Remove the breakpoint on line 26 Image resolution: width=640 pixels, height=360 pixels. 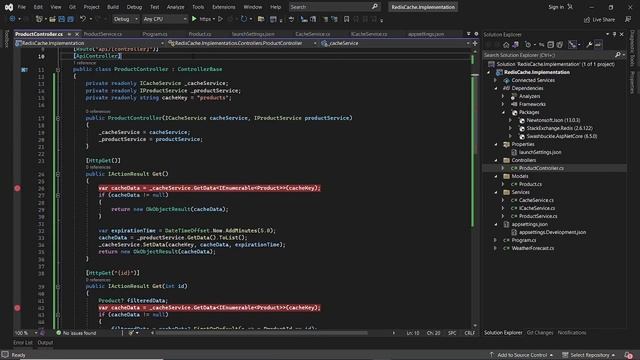pyautogui.click(x=17, y=188)
